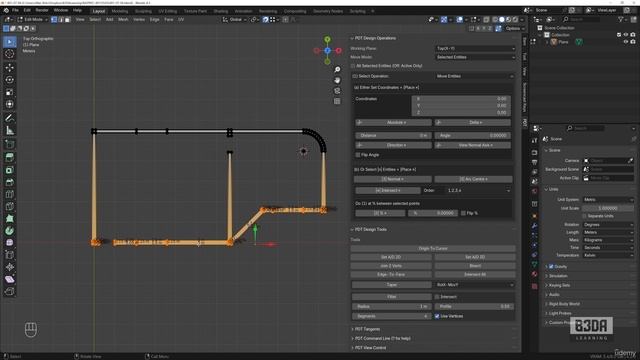The height and width of the screenshot is (360, 640).
Task: Switch to the Modeling workspace tab
Action: (120, 11)
